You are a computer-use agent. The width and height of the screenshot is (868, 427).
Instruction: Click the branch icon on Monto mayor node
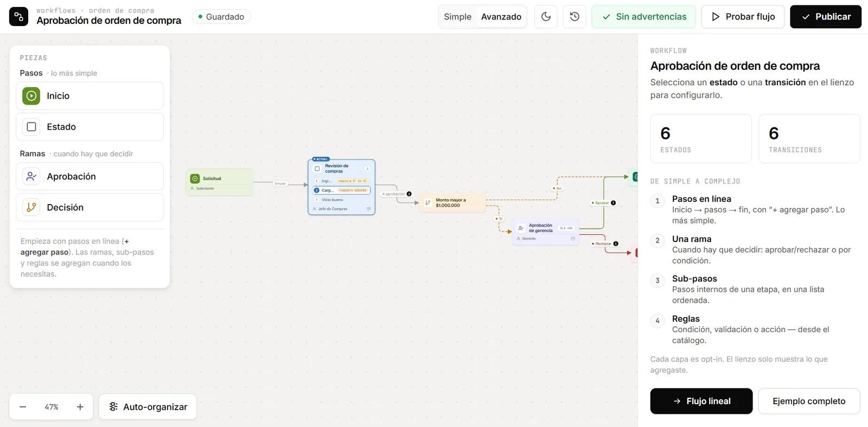point(427,203)
